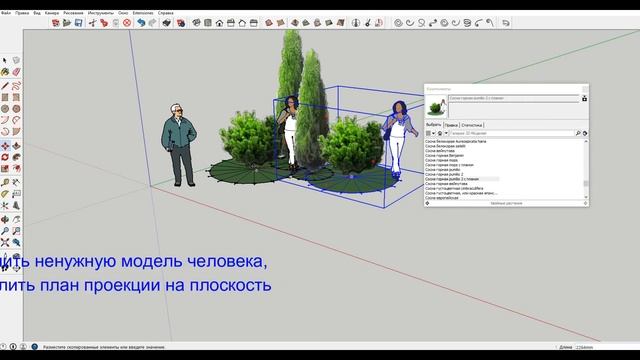Switch to Iso view icon
The width and height of the screenshot is (640, 360).
pyautogui.click(x=196, y=23)
